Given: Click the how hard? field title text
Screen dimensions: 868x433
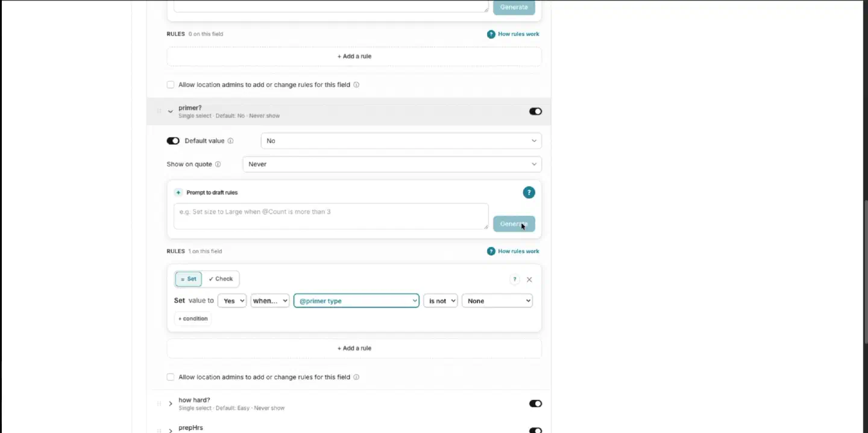Looking at the screenshot, I should click(x=194, y=400).
